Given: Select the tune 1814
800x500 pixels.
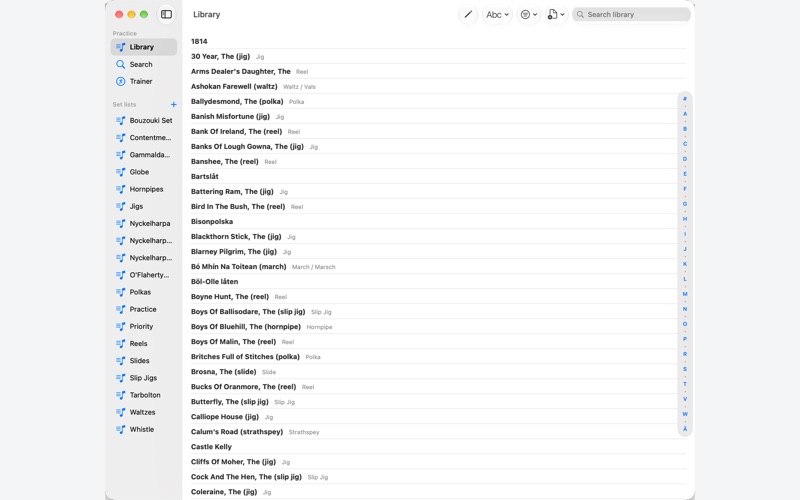Looking at the screenshot, I should [x=438, y=41].
